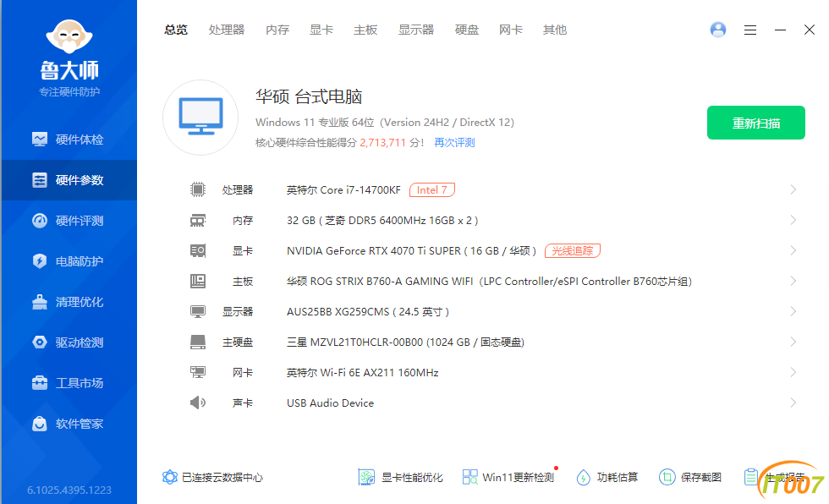Switch to the top 显卡 tab

pos(321,30)
